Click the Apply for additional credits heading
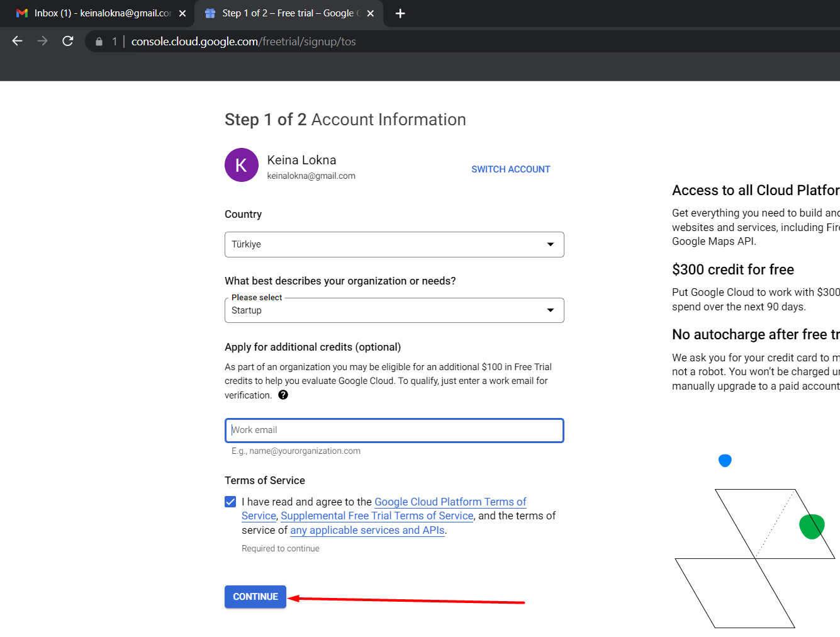This screenshot has width=840, height=637. 313,347
